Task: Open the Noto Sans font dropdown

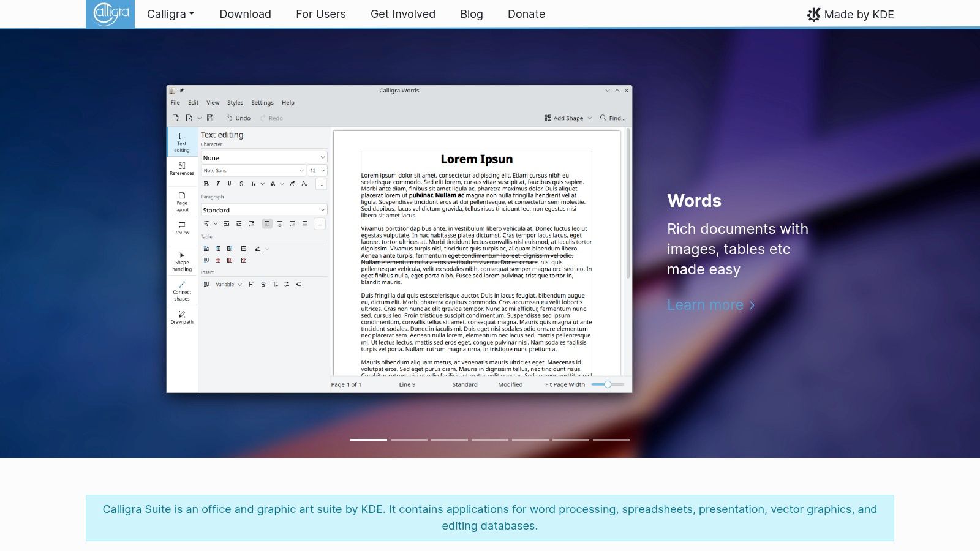Action: [254, 170]
